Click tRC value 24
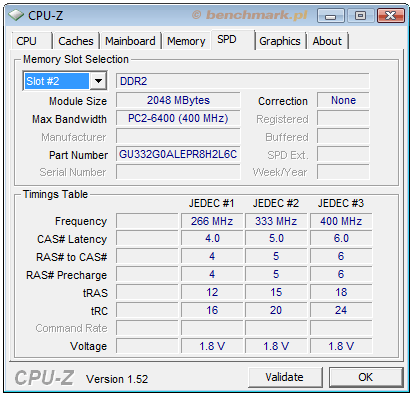The height and width of the screenshot is (397, 413). pos(341,310)
